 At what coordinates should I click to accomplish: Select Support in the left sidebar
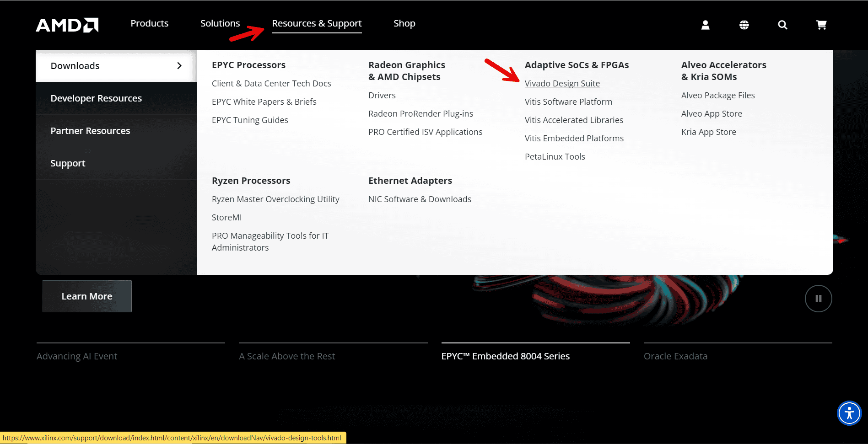click(68, 163)
